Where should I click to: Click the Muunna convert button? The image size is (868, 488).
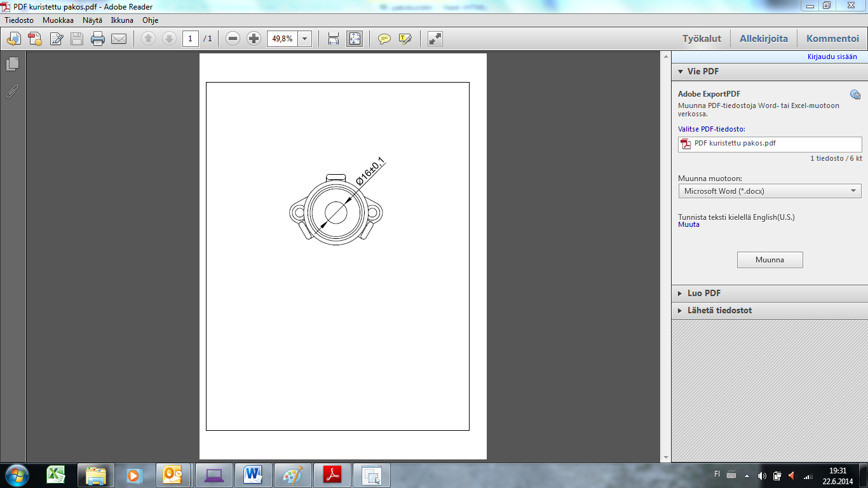770,260
